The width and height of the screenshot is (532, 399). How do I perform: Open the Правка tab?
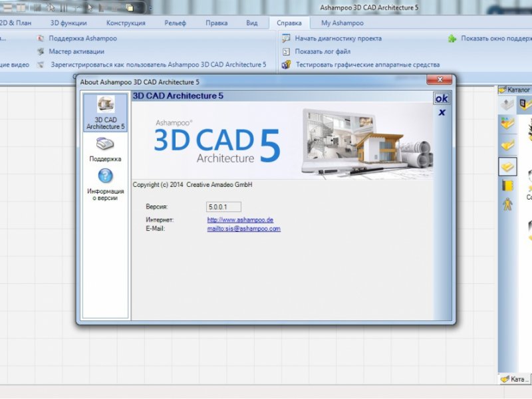coord(217,23)
